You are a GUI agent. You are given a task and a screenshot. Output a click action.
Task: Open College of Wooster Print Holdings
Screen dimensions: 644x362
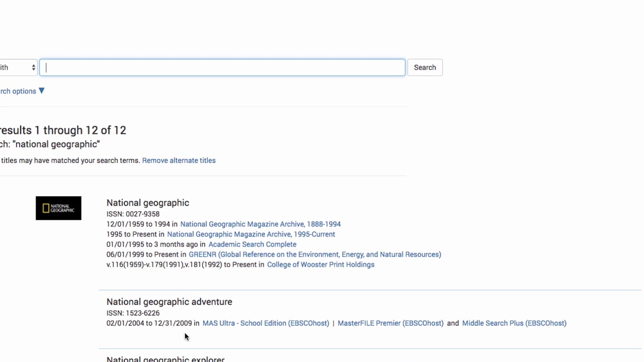pyautogui.click(x=320, y=264)
